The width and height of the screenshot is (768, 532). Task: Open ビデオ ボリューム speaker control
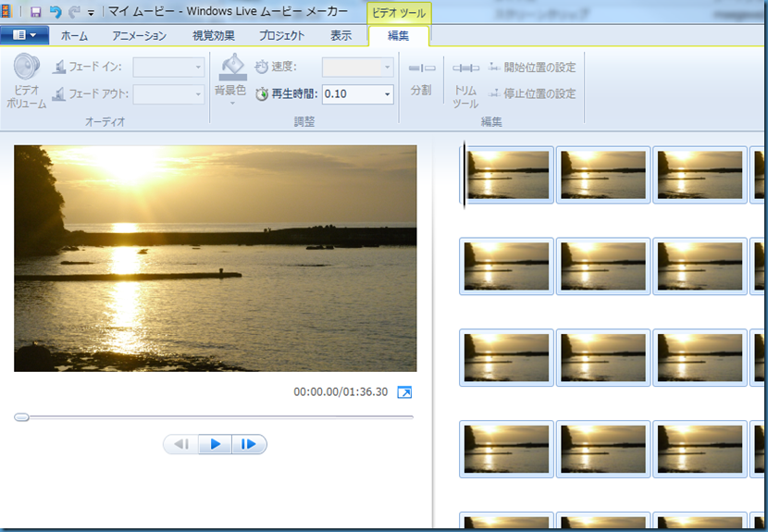[27, 80]
